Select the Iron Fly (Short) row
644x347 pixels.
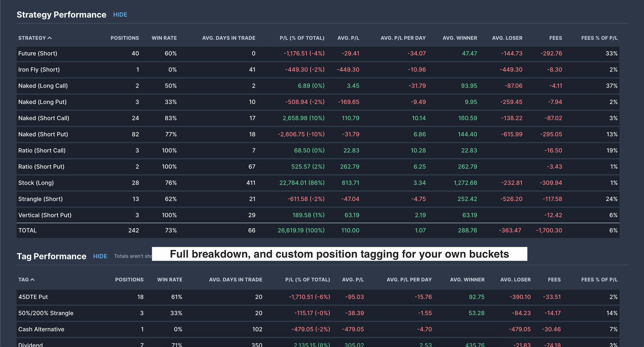39,70
